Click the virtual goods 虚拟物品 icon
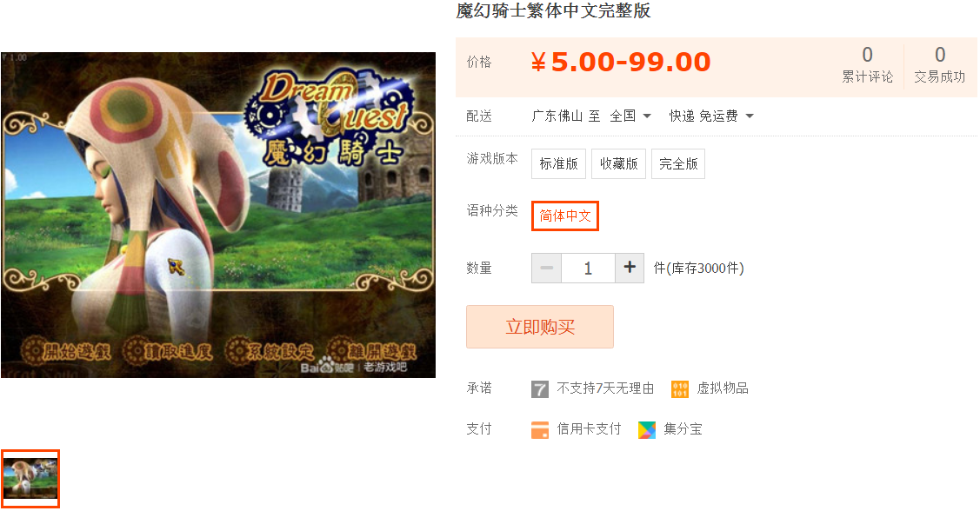Screen dimensions: 980x511 [679, 389]
